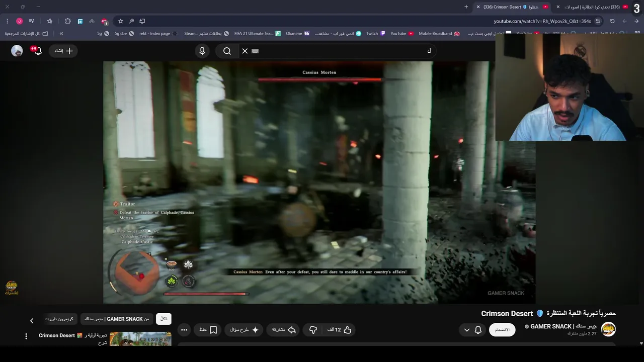Click the YouTube search magnifier button
The height and width of the screenshot is (362, 644).
pyautogui.click(x=227, y=51)
